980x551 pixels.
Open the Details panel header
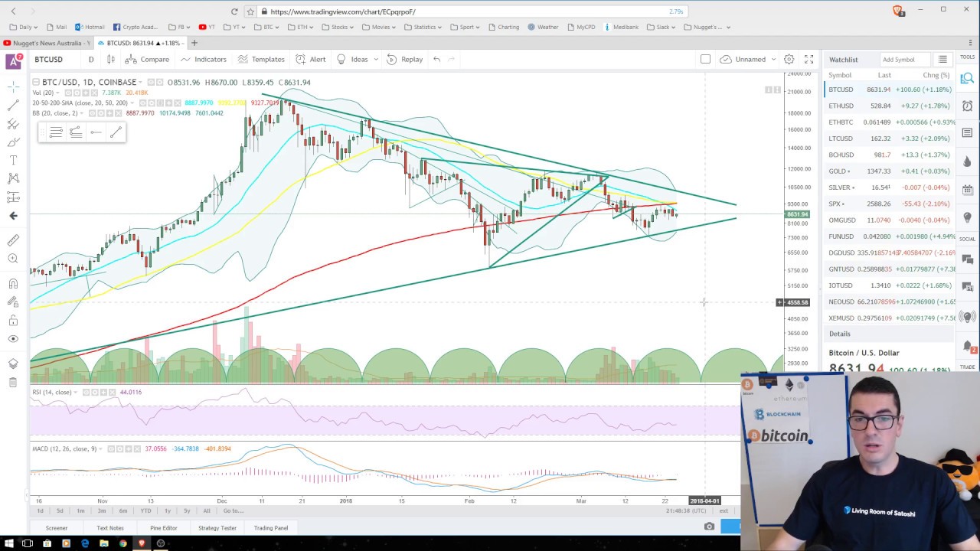pyautogui.click(x=890, y=334)
